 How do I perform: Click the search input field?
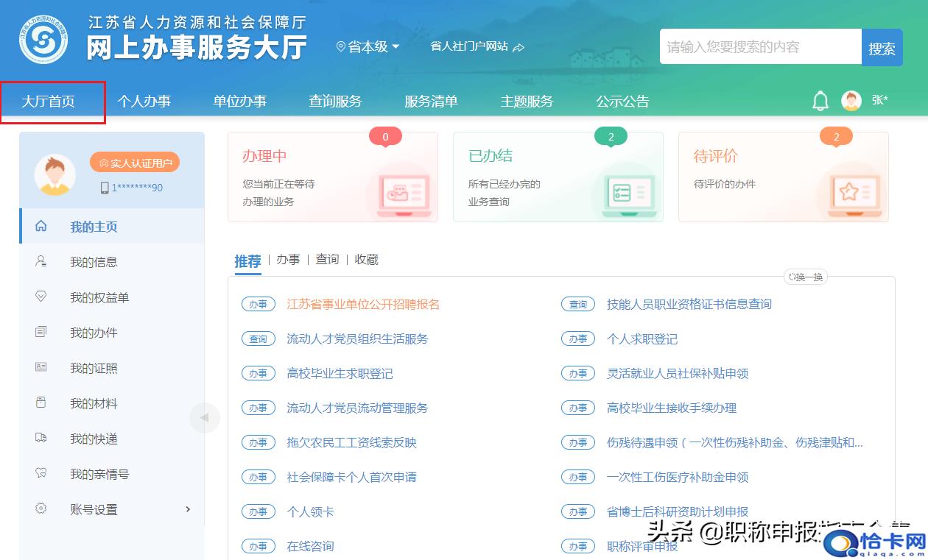(759, 47)
